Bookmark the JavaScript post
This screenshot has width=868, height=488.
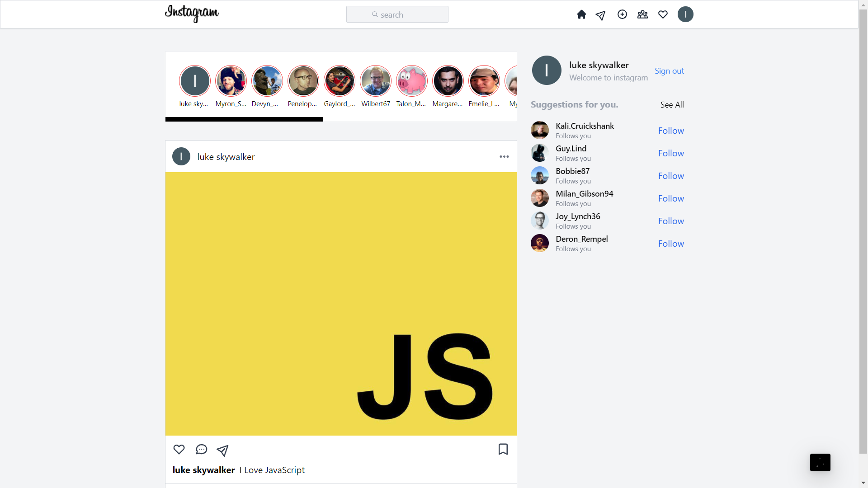tap(503, 449)
